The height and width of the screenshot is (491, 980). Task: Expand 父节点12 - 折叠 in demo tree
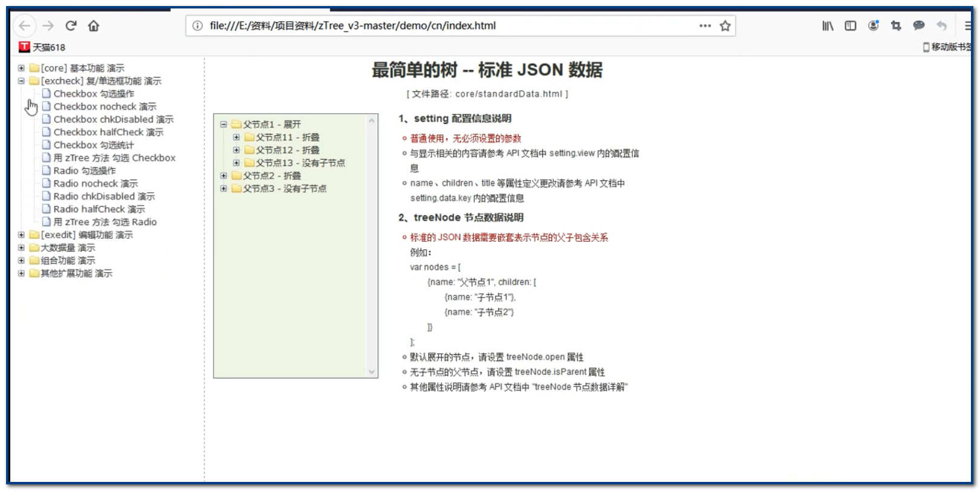[x=236, y=150]
